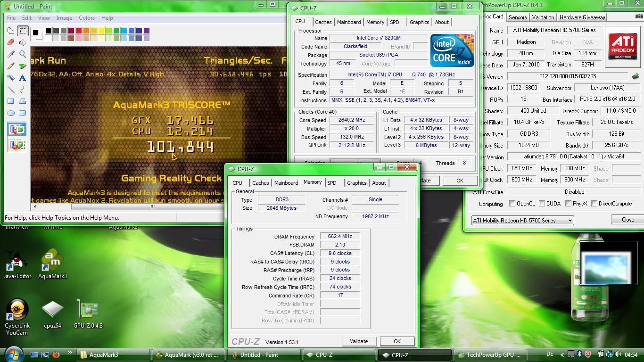644x362 pixels.
Task: Choose the straight Line tool
Action: 11,90
